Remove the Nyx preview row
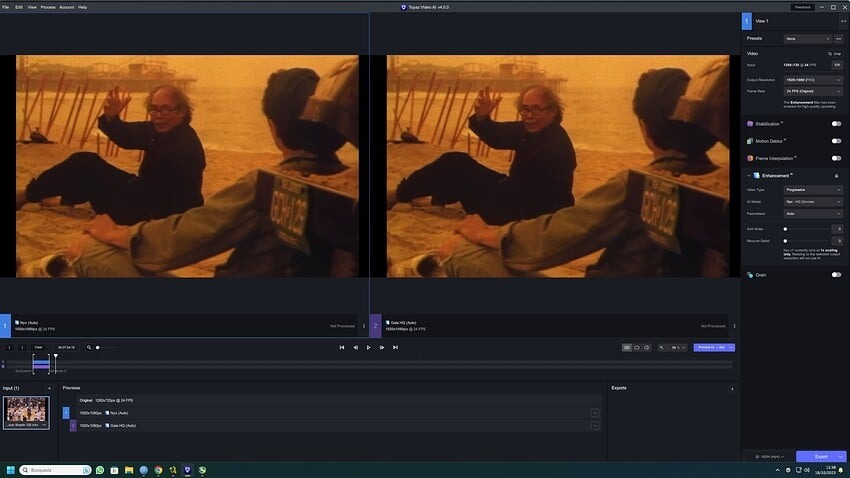850x478 pixels. coord(595,413)
